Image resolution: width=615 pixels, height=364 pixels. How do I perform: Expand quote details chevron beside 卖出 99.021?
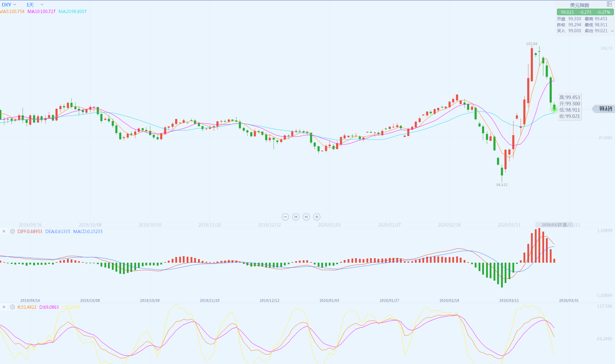click(x=612, y=31)
